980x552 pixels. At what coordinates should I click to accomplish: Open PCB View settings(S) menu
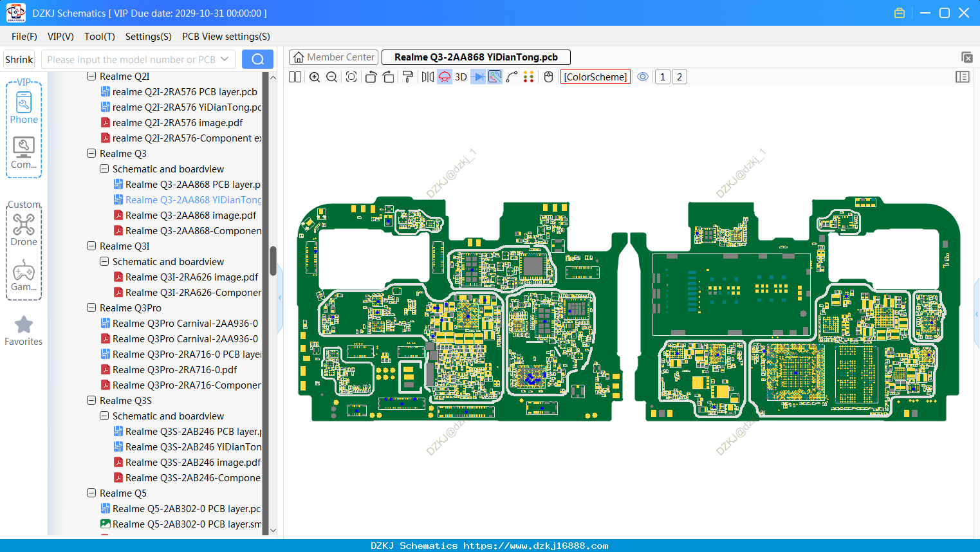pyautogui.click(x=226, y=37)
